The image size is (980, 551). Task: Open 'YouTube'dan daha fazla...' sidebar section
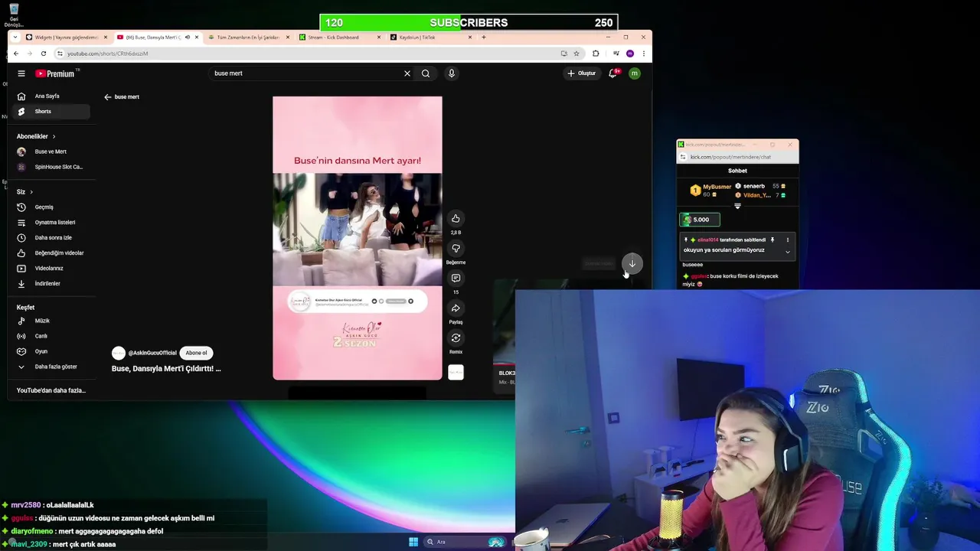51,391
